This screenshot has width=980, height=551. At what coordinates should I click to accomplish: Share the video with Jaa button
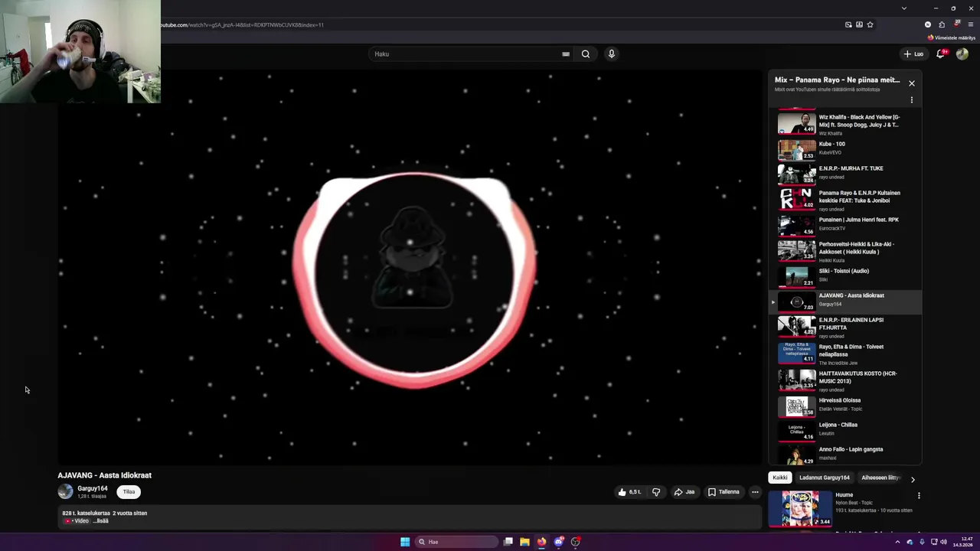tap(684, 492)
